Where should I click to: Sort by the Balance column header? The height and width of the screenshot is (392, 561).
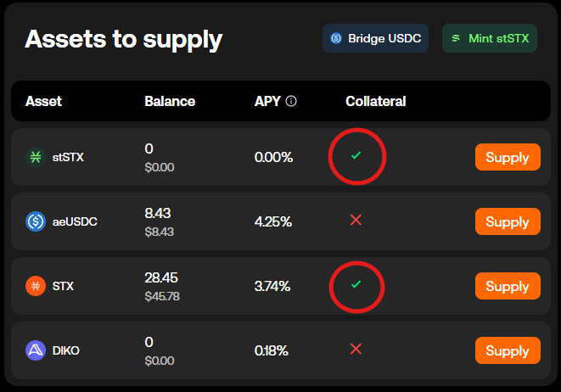tap(170, 101)
